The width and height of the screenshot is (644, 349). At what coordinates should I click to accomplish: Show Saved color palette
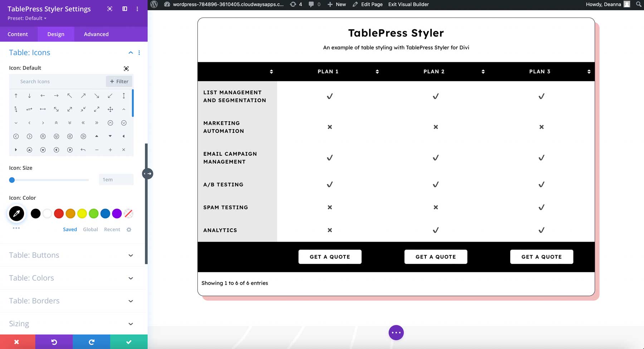[x=70, y=229]
